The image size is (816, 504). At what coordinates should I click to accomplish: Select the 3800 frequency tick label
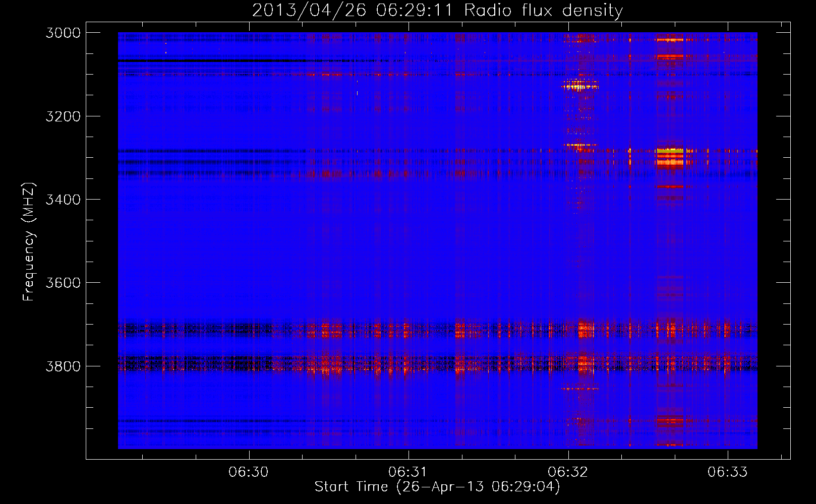tap(63, 366)
